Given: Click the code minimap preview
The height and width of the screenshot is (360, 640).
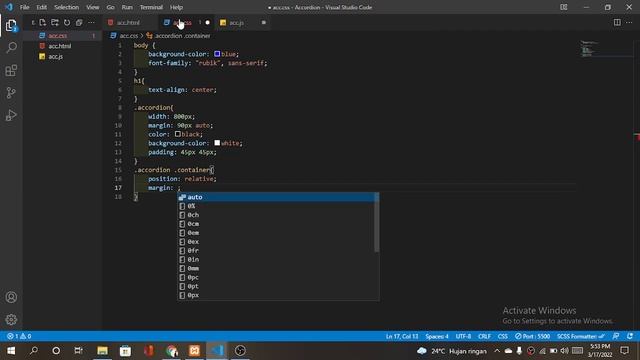Looking at the screenshot, I should click(590, 48).
